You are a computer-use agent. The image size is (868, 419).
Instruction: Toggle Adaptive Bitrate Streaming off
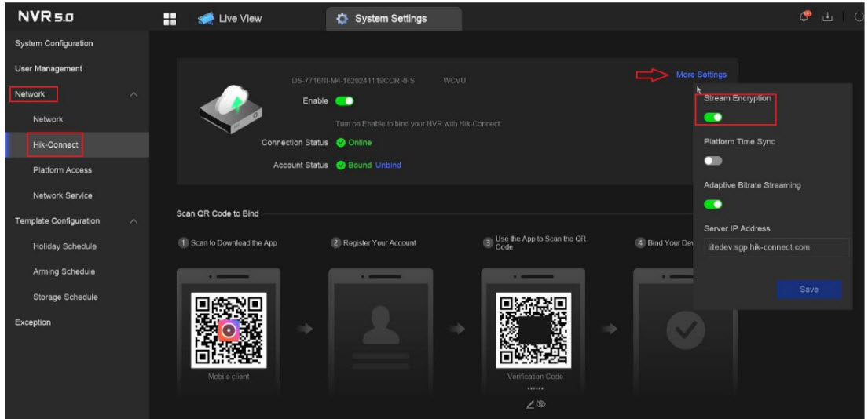(x=713, y=204)
